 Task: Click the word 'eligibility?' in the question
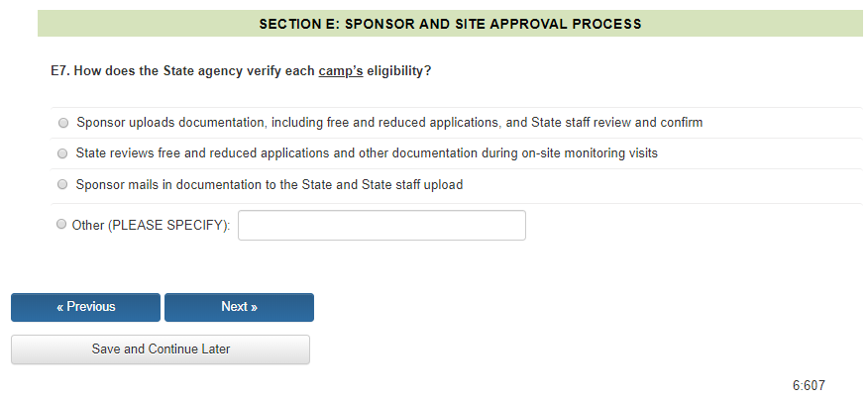click(398, 71)
